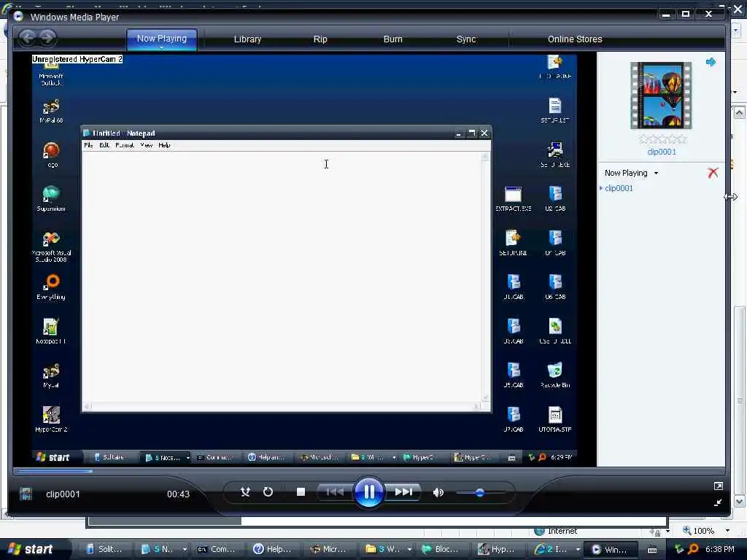Click the blue arrow above the list pane

711,62
